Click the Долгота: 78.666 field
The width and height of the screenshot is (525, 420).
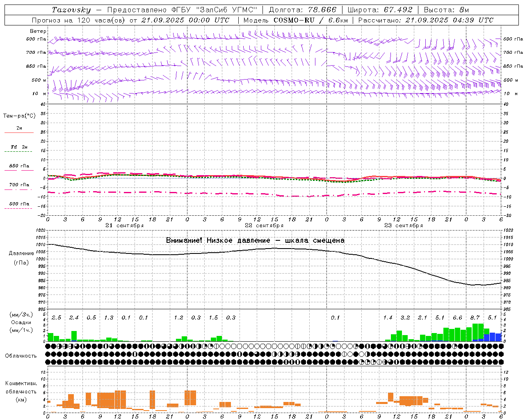pos(302,10)
